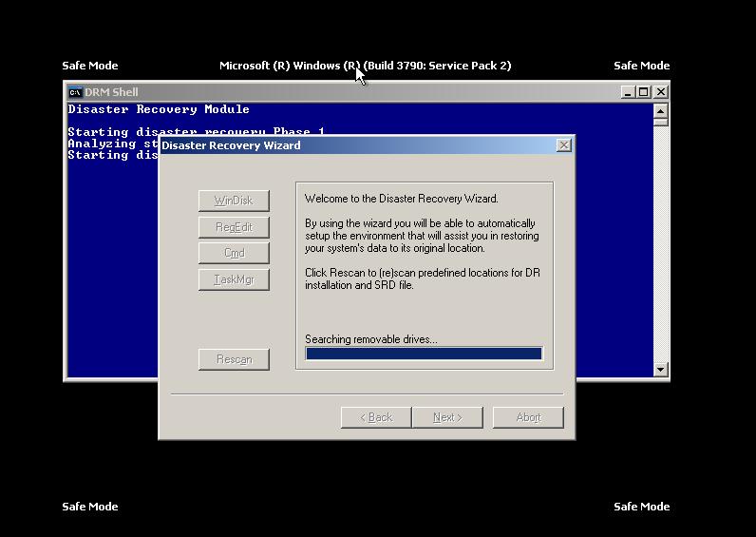Click Safe Mode label at bottom left
This screenshot has height=537, width=756.
(x=90, y=507)
